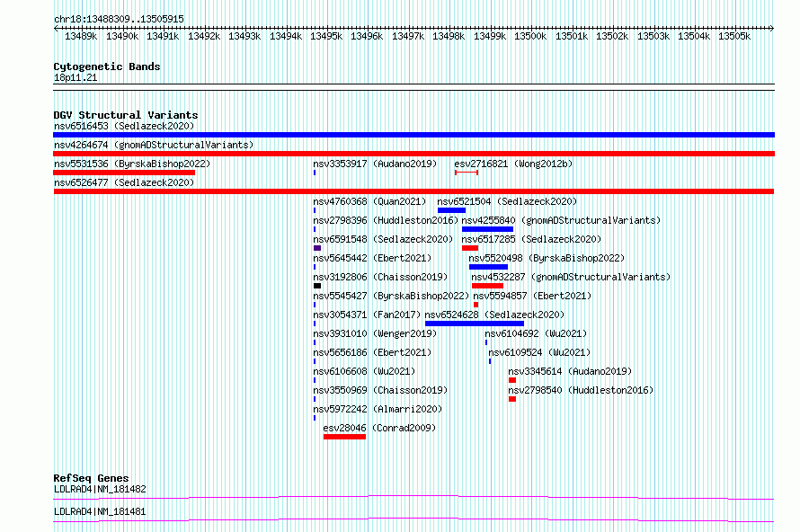Open the nsv6109524 (Wu2021) label

[x=539, y=352]
